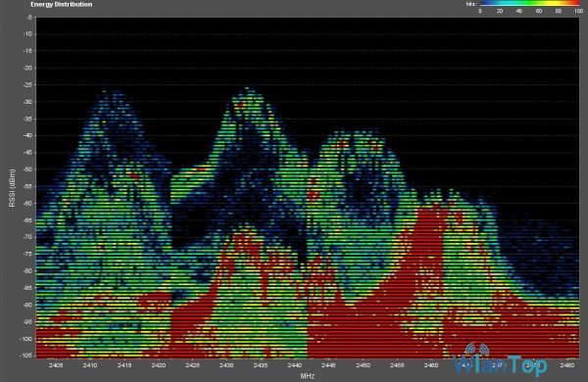
Task: Click the RSSI (dBm) axis title
Action: coord(13,188)
